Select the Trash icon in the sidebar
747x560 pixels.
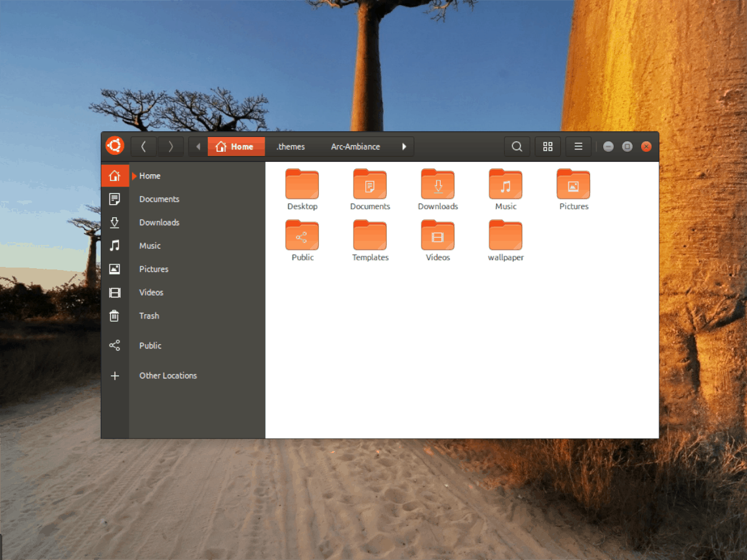[115, 315]
